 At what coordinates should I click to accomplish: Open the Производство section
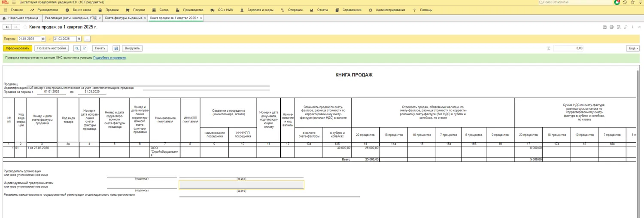pyautogui.click(x=189, y=9)
